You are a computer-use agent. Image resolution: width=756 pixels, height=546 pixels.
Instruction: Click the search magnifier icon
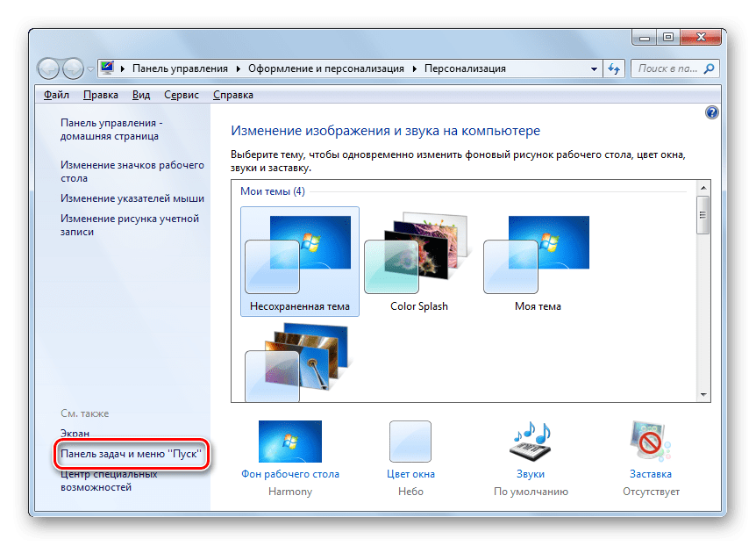709,68
